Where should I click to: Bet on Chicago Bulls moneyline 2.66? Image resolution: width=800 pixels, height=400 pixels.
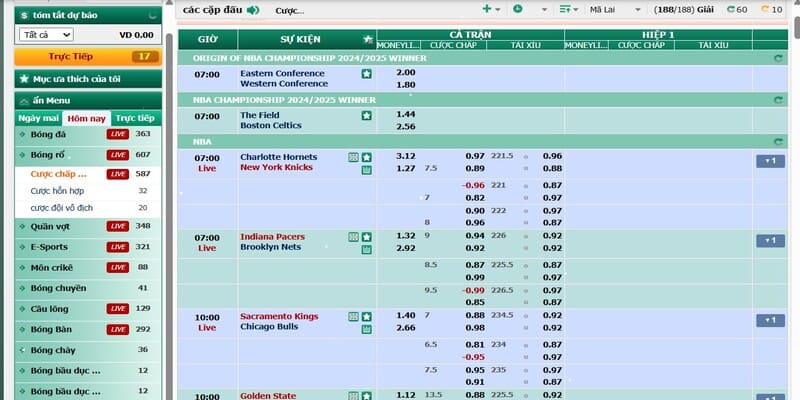click(406, 328)
